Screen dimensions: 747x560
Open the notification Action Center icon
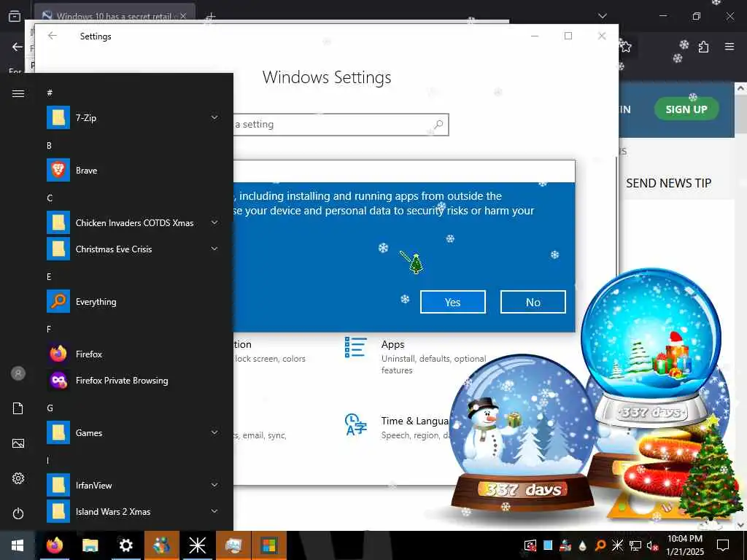723,545
